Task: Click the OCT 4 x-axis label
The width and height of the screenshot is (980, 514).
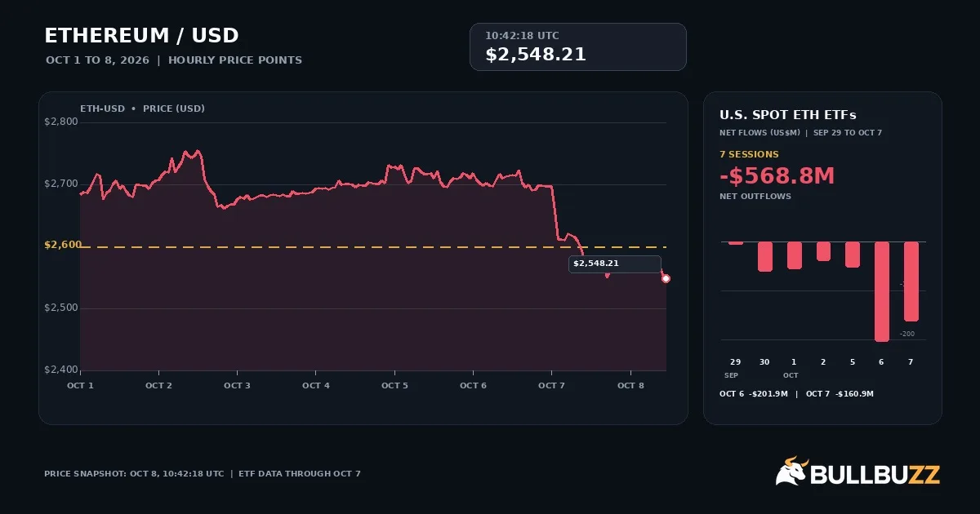Action: [x=316, y=385]
